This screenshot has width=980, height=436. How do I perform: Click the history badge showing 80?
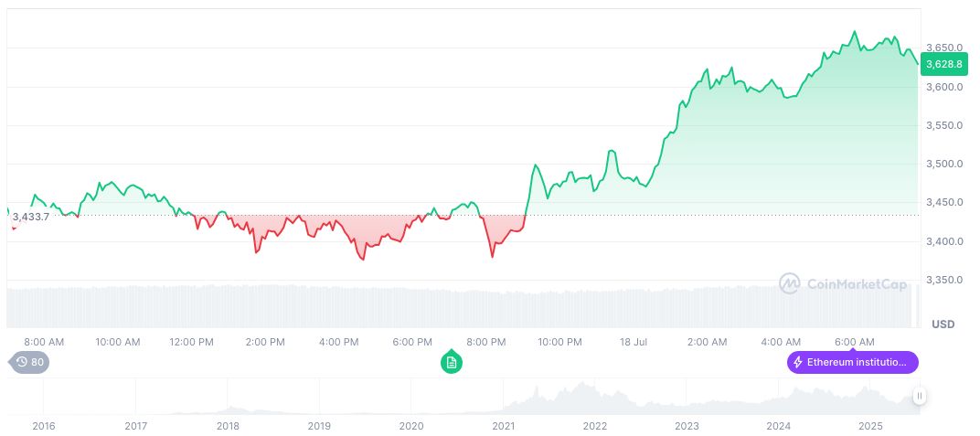30,362
